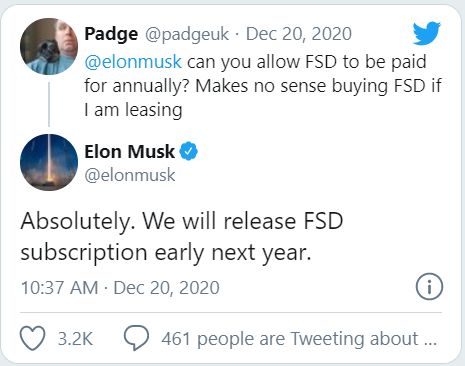Open replies via speech bubble icon
This screenshot has height=366, width=465.
coord(137,338)
